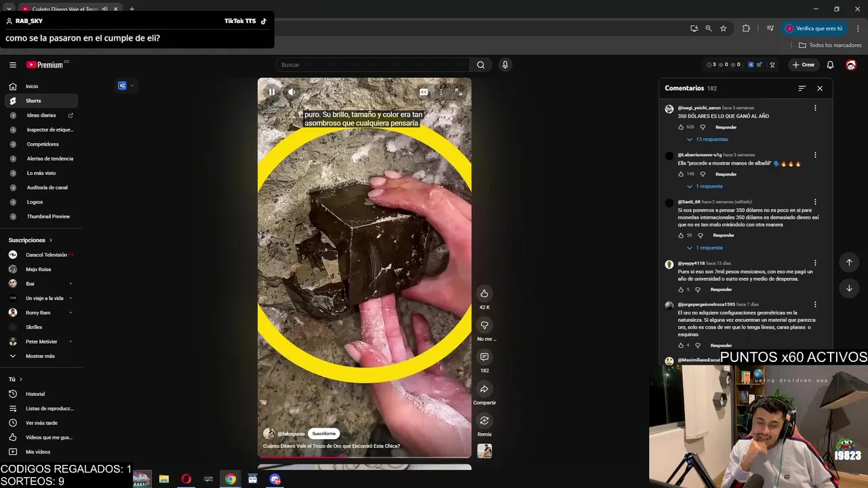Open Majo Ruisa subscription channel
Viewport: 868px width, 488px height.
point(41,269)
